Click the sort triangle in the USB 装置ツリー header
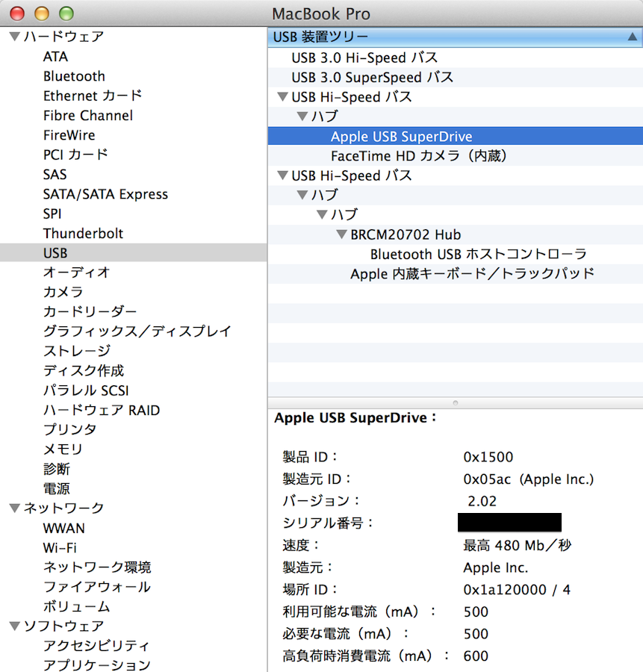 (x=633, y=36)
